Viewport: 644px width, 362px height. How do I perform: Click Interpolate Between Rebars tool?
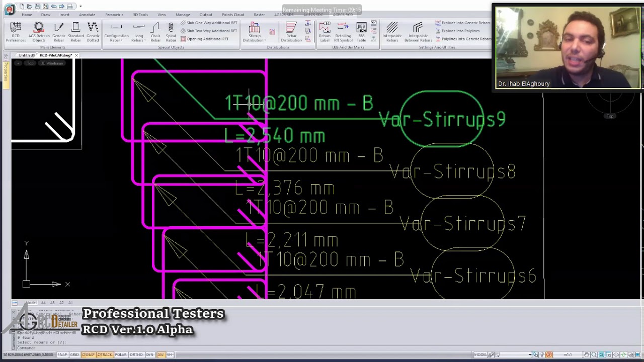(x=418, y=31)
